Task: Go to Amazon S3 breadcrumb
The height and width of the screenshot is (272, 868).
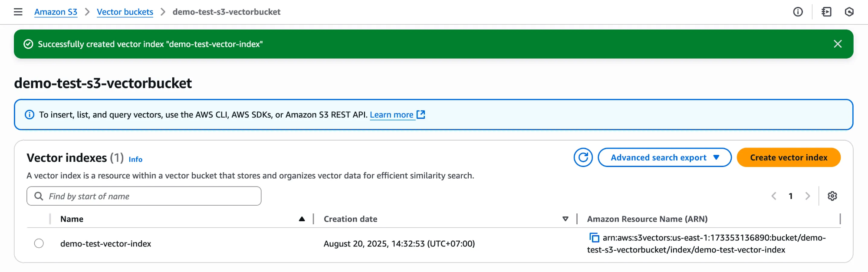Action: pos(56,12)
